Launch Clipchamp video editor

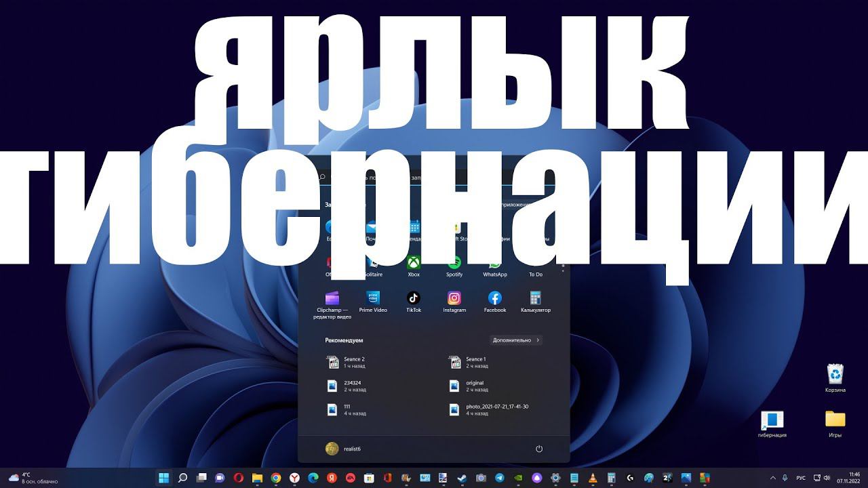(x=332, y=305)
